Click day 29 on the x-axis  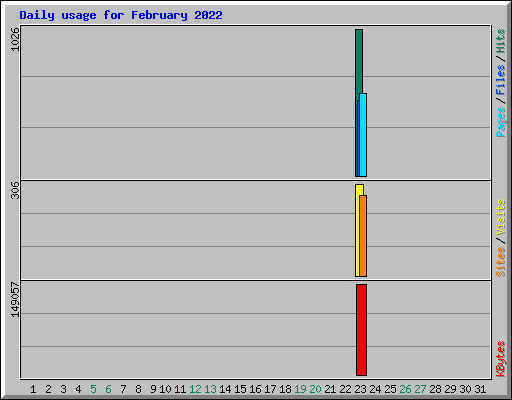click(x=450, y=389)
